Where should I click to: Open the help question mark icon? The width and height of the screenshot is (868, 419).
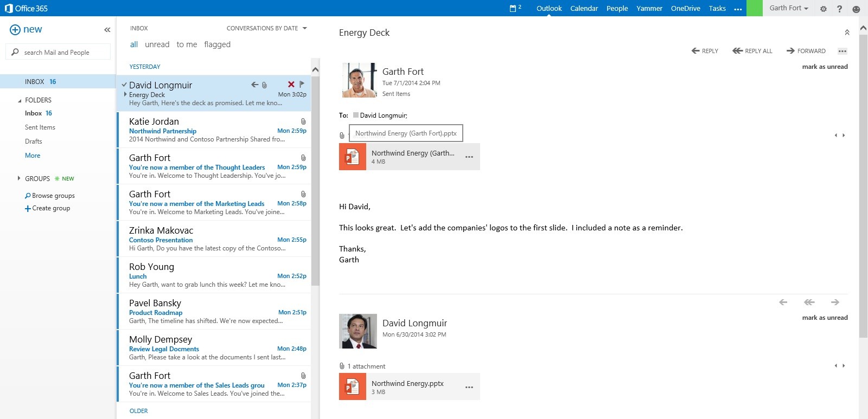coord(839,9)
